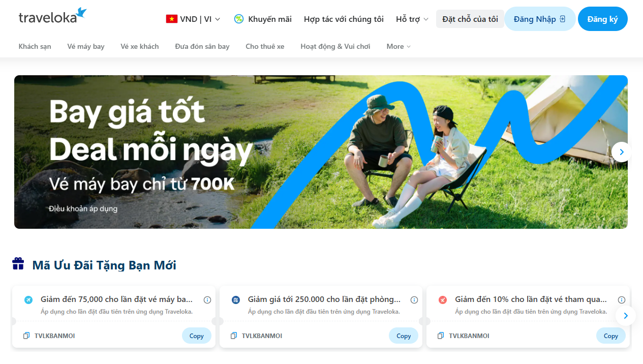The height and width of the screenshot is (364, 643).
Task: Copy the code for the flight discount coupon
Action: (197, 336)
